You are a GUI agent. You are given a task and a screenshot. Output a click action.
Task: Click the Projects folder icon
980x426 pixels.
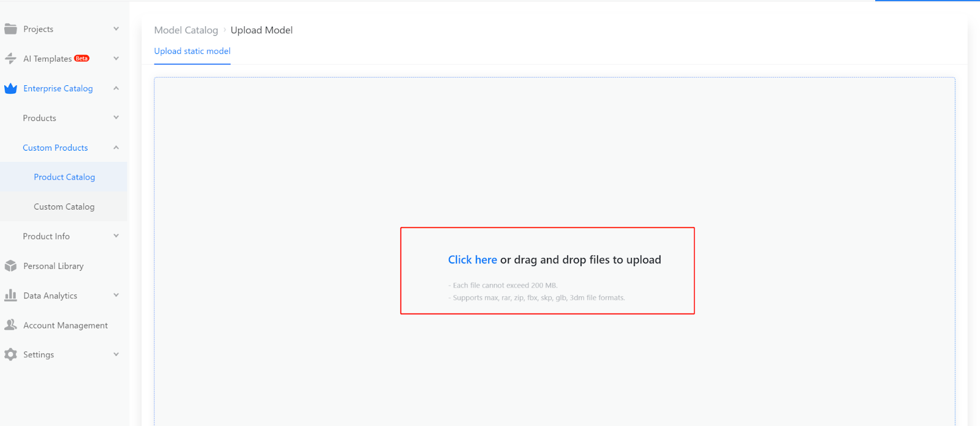pos(10,29)
